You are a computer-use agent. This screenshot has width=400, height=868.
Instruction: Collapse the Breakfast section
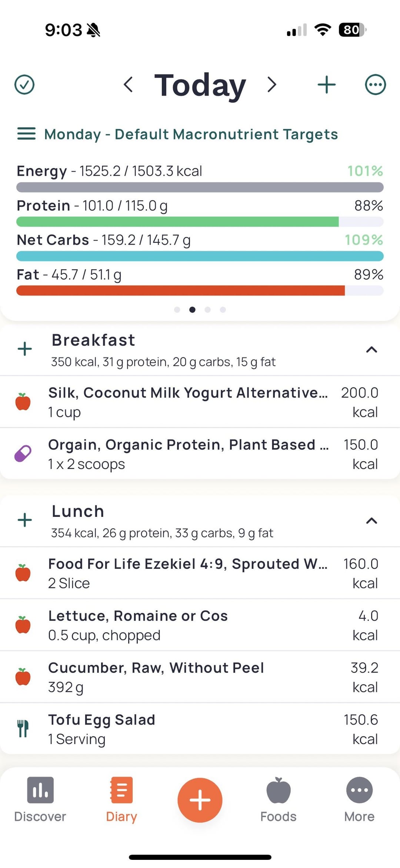pos(371,350)
